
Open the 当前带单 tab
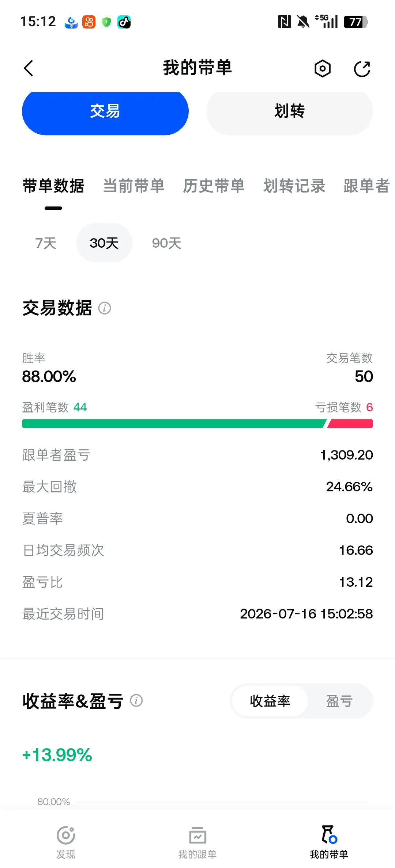(x=133, y=186)
